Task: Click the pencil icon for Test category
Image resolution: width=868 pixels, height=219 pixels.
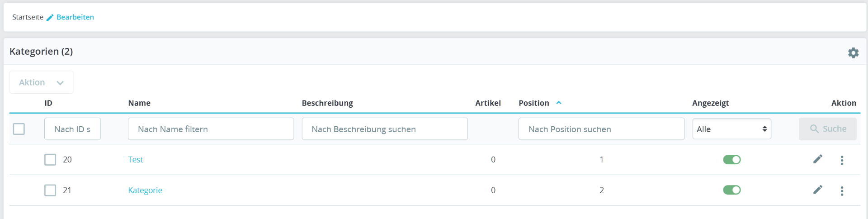Action: 818,159
